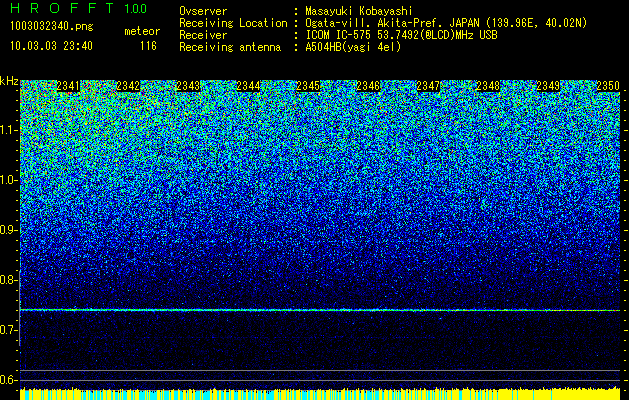This screenshot has width=629, height=400.
Task: Click the A504HB(yagi 4el) antenna text
Action: point(353,47)
